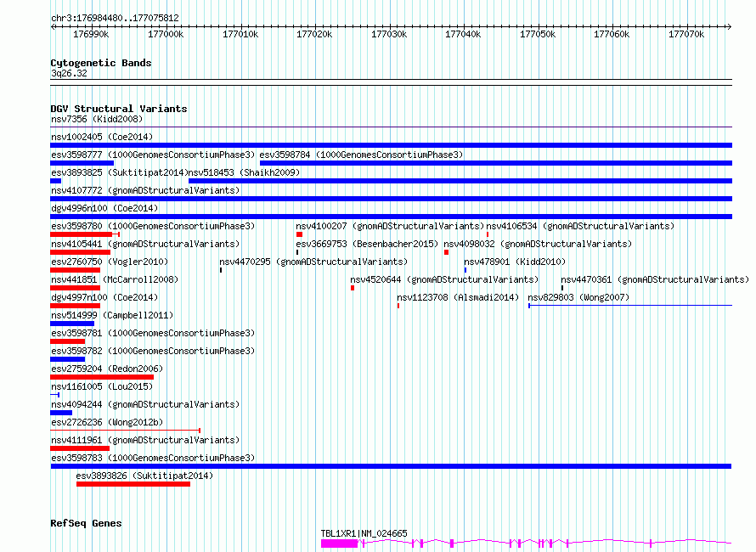Click the DGV Structural Variants track heading

coord(119,109)
